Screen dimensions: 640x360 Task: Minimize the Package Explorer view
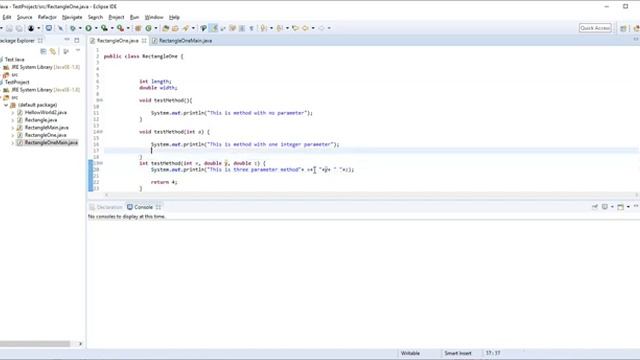point(67,40)
